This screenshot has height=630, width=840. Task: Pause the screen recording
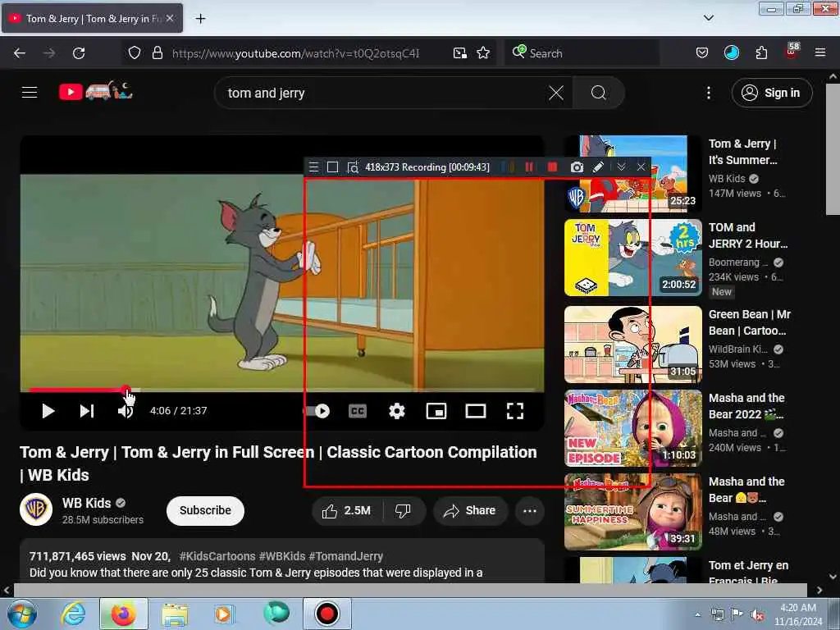[529, 167]
